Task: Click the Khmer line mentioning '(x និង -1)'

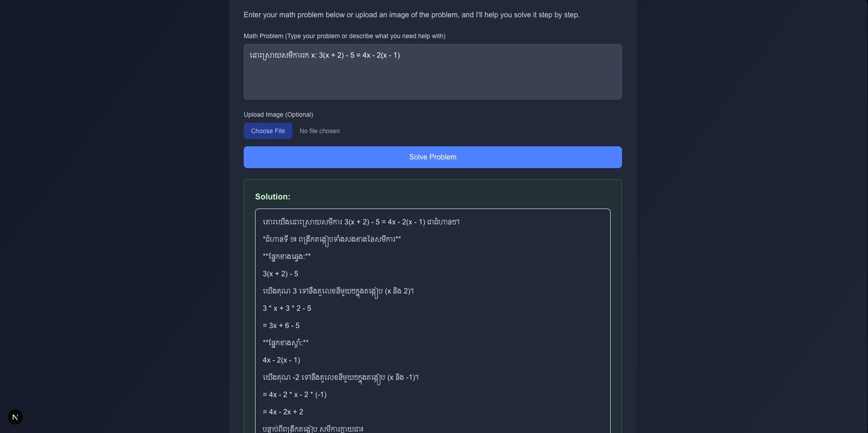Action: (x=341, y=378)
